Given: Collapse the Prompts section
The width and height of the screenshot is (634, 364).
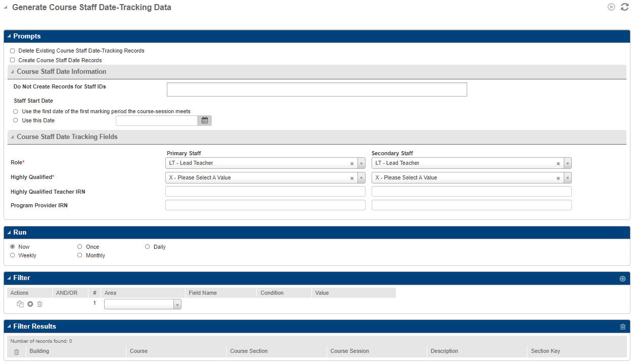Looking at the screenshot, I should [9, 36].
